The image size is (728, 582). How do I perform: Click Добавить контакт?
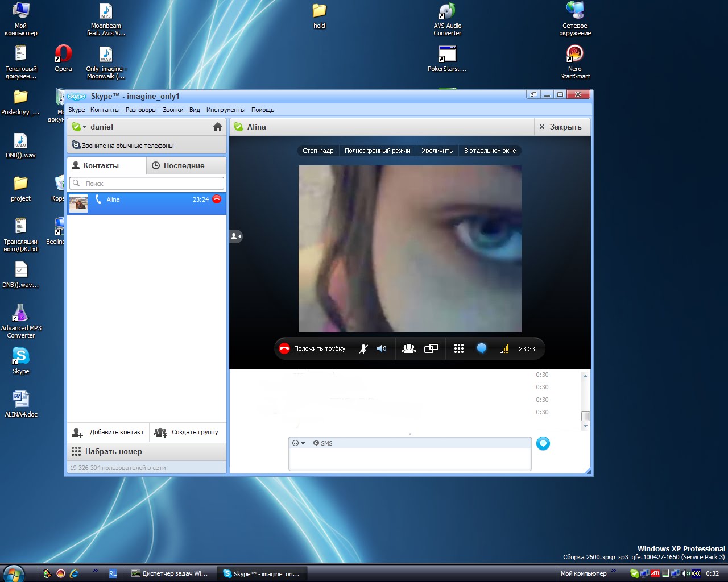pyautogui.click(x=108, y=432)
